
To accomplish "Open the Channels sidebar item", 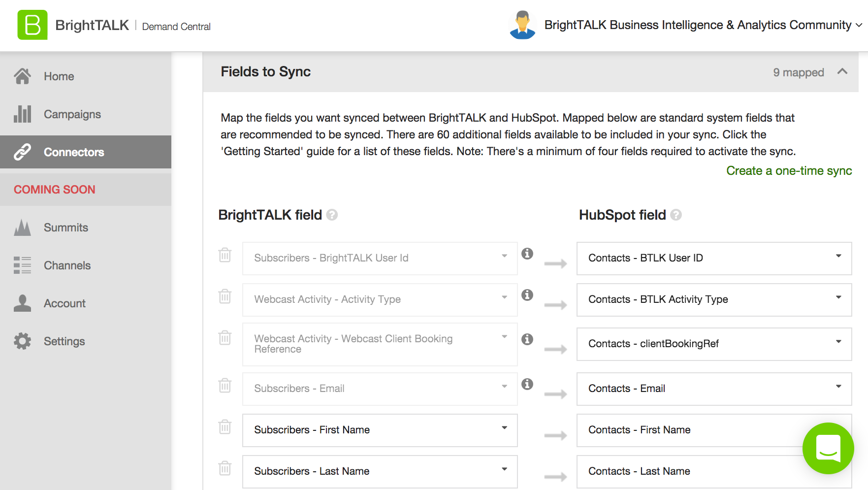I will (67, 265).
